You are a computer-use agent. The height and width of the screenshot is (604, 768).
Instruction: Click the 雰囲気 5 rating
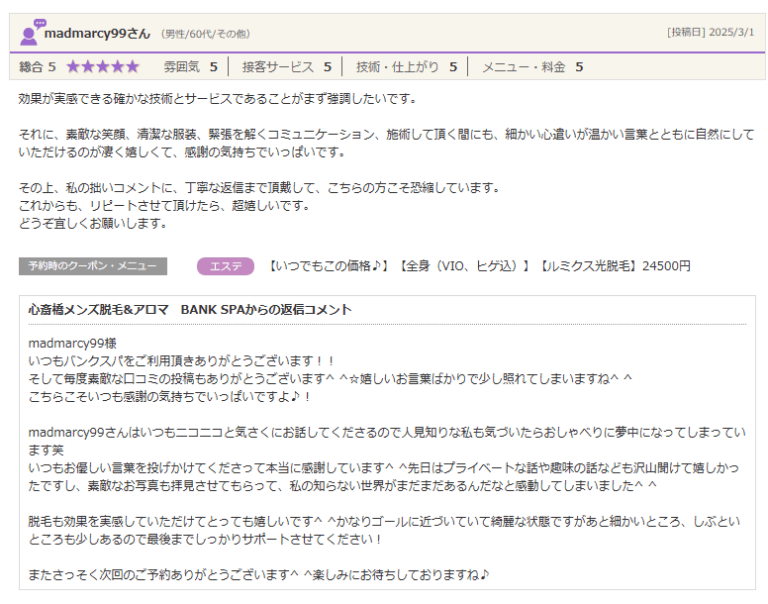pyautogui.click(x=191, y=67)
